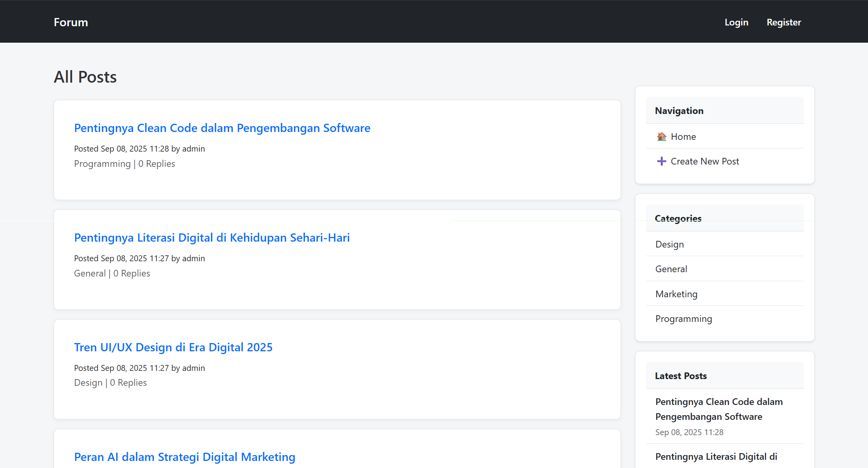Browse the Marketing category
The image size is (868, 468).
676,294
